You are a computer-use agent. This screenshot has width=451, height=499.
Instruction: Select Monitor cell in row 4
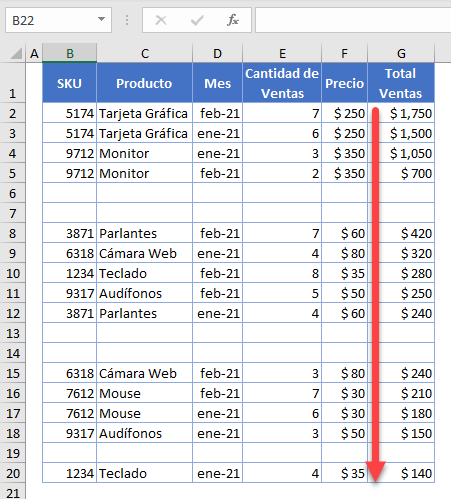[144, 153]
